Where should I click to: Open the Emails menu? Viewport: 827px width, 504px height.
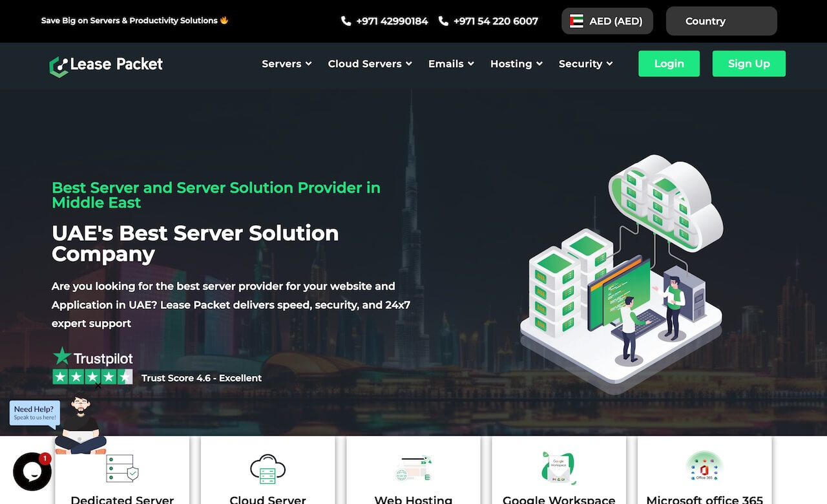pyautogui.click(x=451, y=64)
